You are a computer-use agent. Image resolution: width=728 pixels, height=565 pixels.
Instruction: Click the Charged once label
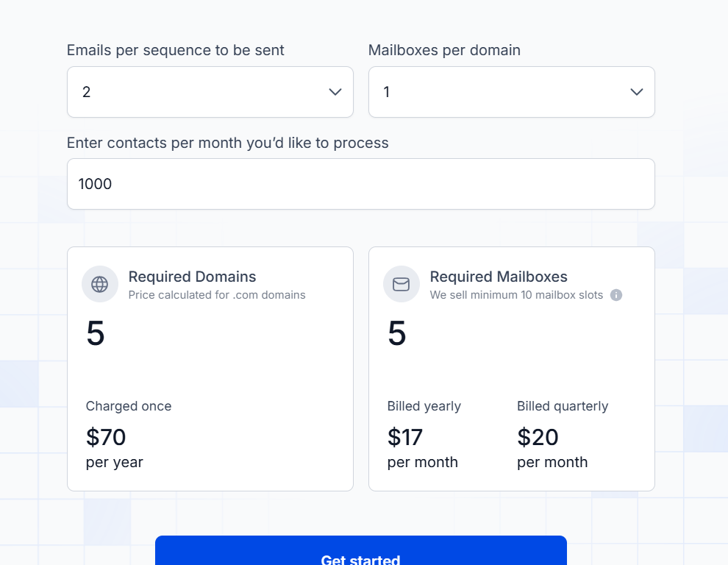[129, 405]
